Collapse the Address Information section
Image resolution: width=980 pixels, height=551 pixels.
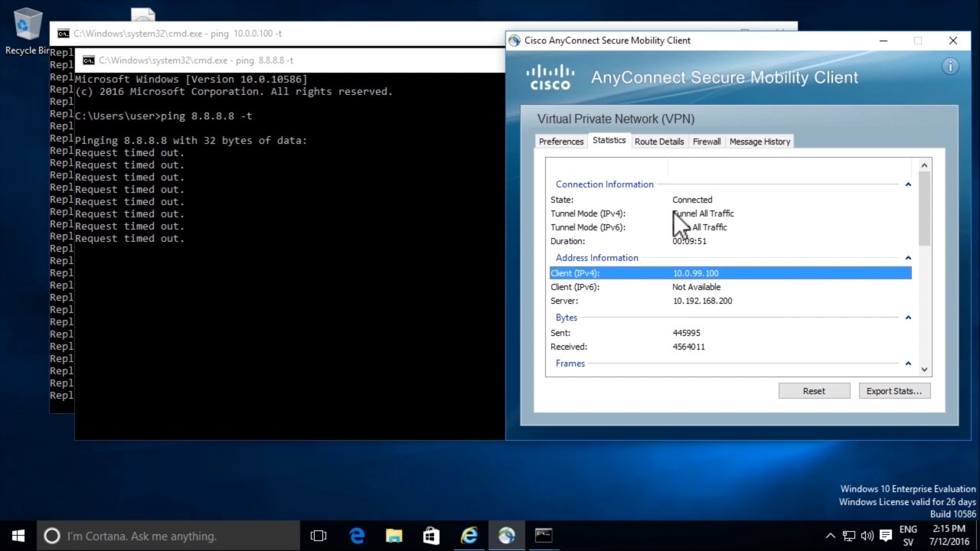point(908,258)
